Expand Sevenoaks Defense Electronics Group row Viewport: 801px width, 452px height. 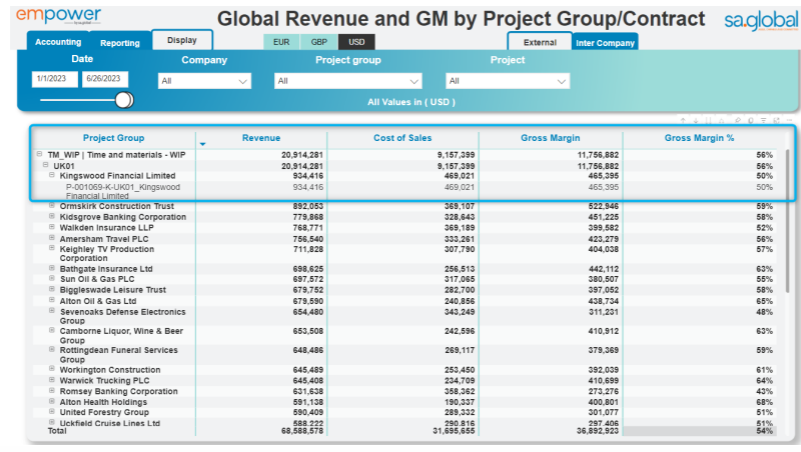(52, 311)
